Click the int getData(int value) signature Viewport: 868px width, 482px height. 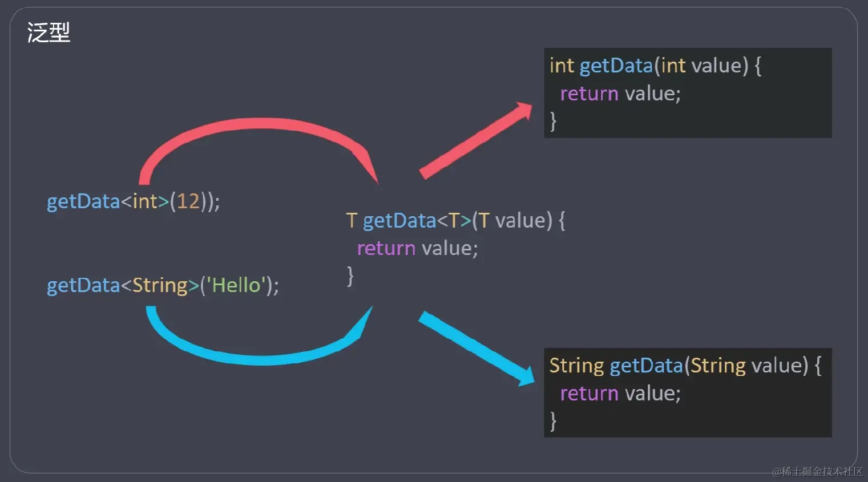[x=655, y=66]
